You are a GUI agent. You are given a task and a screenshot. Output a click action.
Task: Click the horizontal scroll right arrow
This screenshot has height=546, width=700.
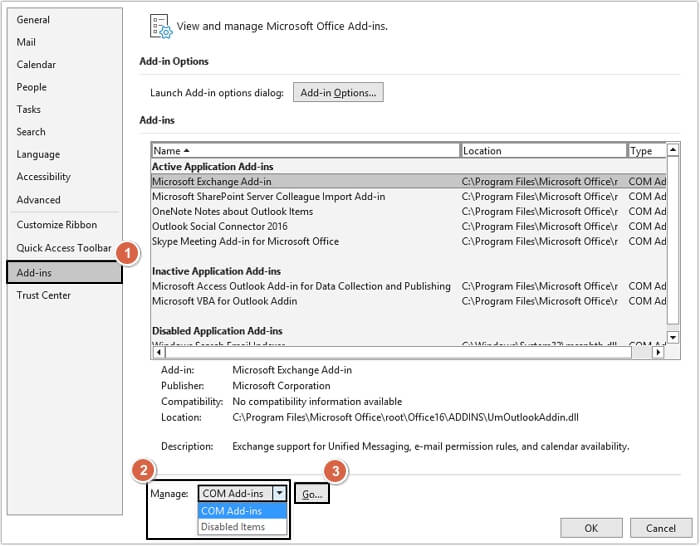[658, 352]
